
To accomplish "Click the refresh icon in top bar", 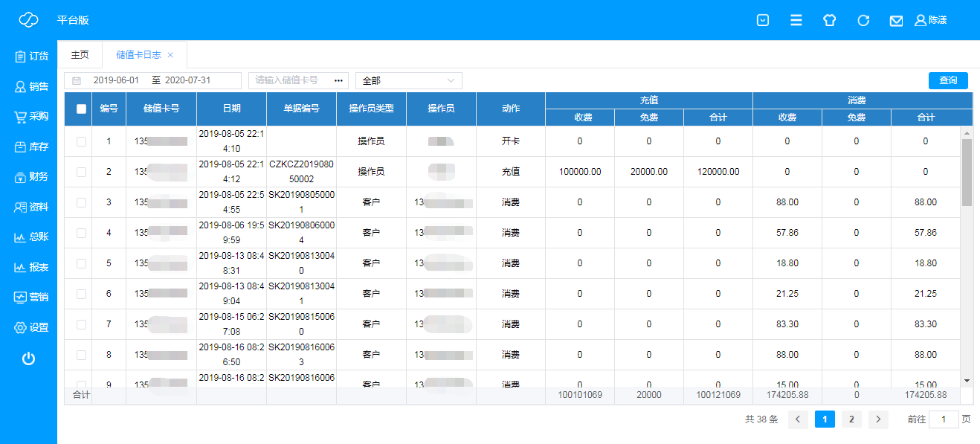I will pyautogui.click(x=863, y=21).
